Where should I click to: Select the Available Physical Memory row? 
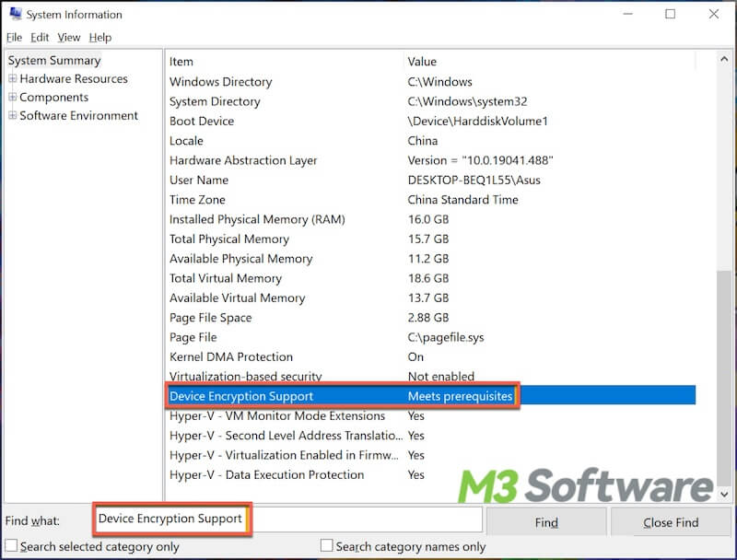(x=430, y=259)
